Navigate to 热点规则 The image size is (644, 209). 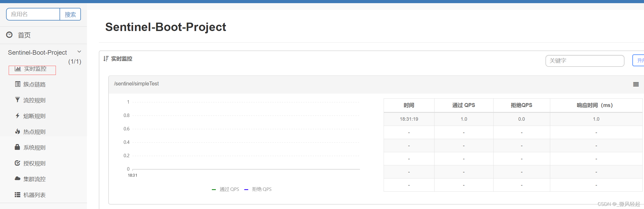[34, 132]
